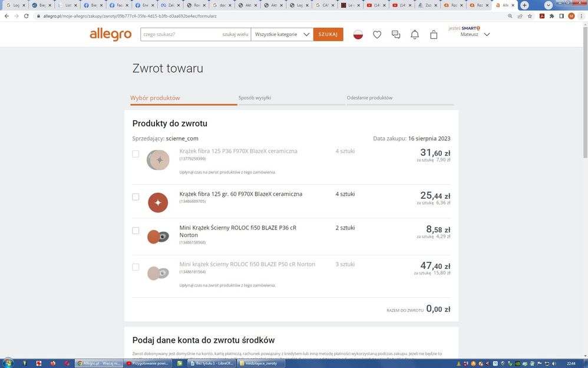Open notifications bell icon
This screenshot has height=368, width=588.
click(415, 35)
